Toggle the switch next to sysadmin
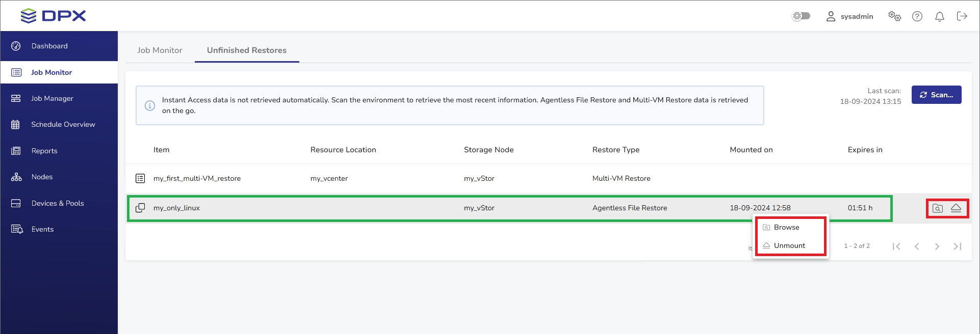Viewport: 980px width, 334px height. 801,16
